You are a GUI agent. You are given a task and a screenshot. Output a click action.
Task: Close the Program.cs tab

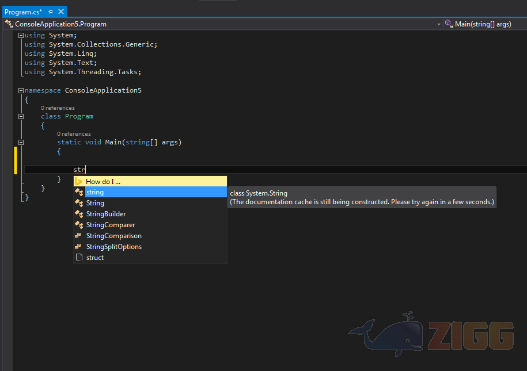coord(61,12)
